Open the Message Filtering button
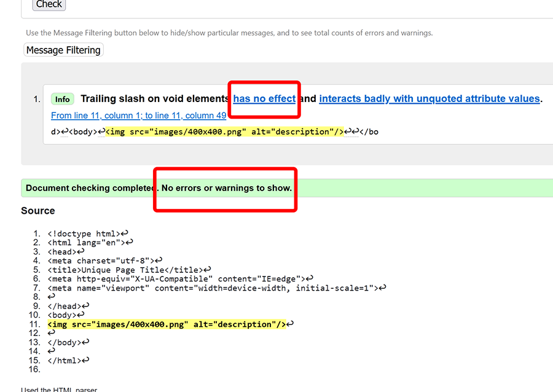Image resolution: width=553 pixels, height=392 pixels. click(x=63, y=50)
